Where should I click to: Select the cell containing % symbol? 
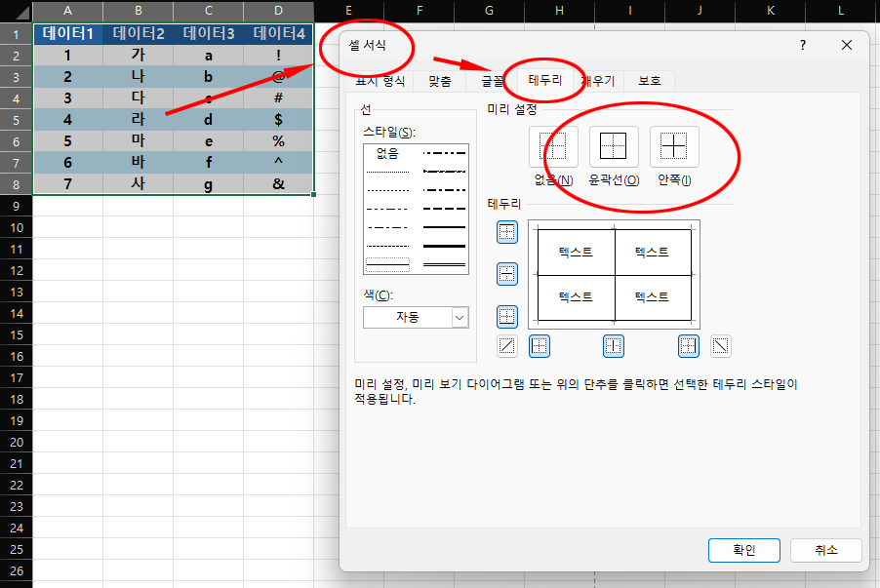tap(278, 140)
